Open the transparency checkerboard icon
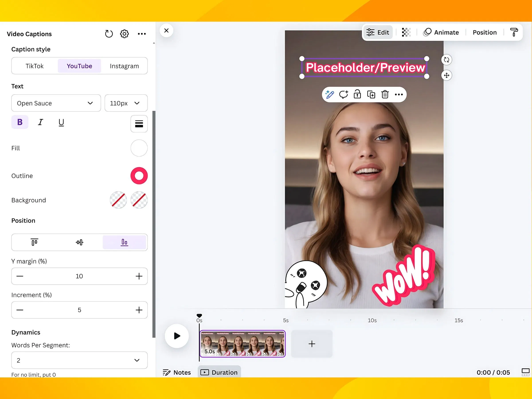 click(406, 32)
